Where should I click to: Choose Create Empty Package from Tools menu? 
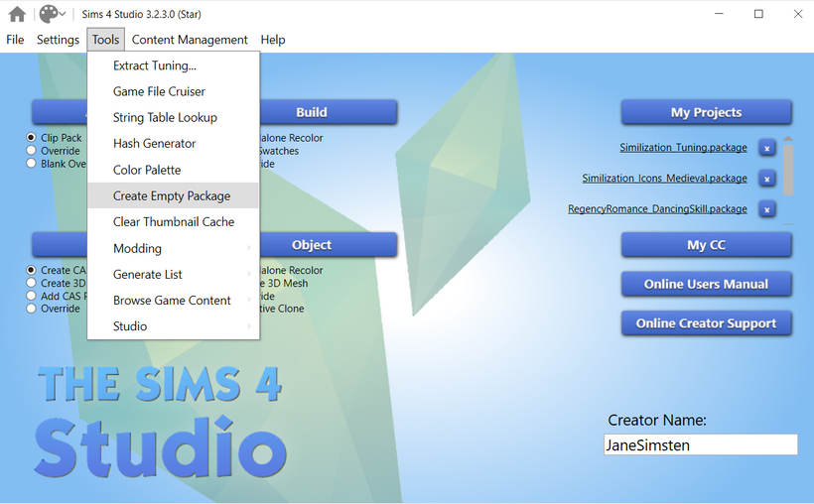pyautogui.click(x=172, y=195)
